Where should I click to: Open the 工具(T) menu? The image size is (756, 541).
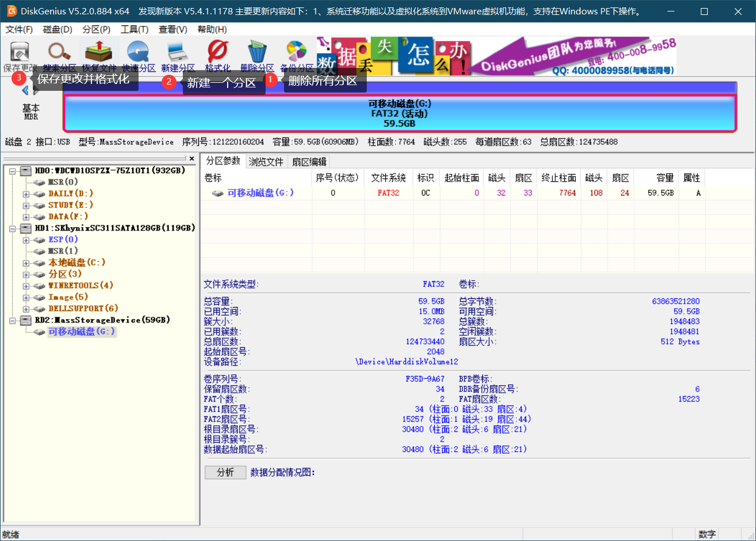point(135,29)
